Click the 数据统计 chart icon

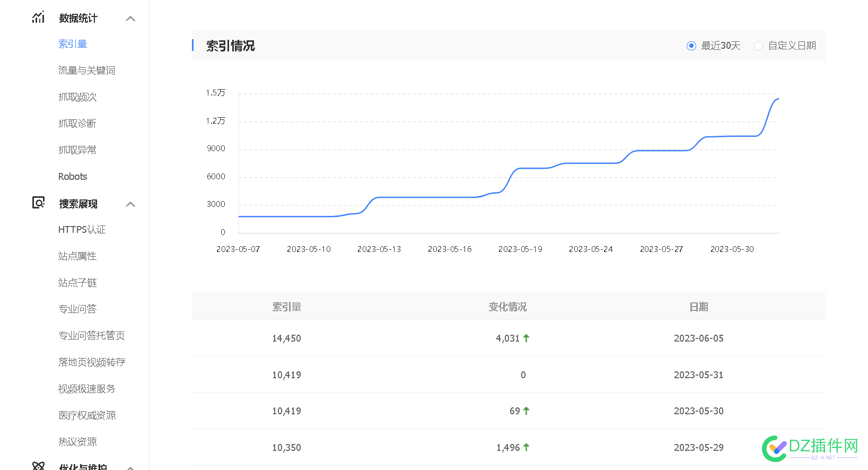pos(38,18)
